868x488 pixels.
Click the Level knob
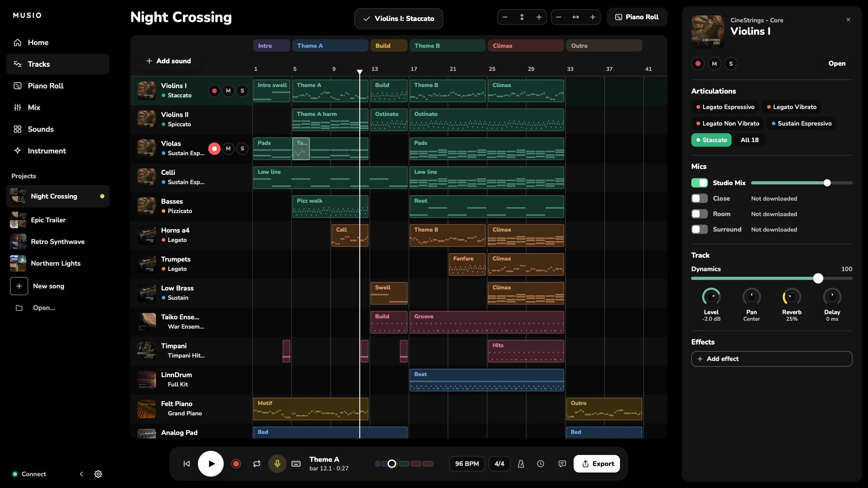click(711, 297)
